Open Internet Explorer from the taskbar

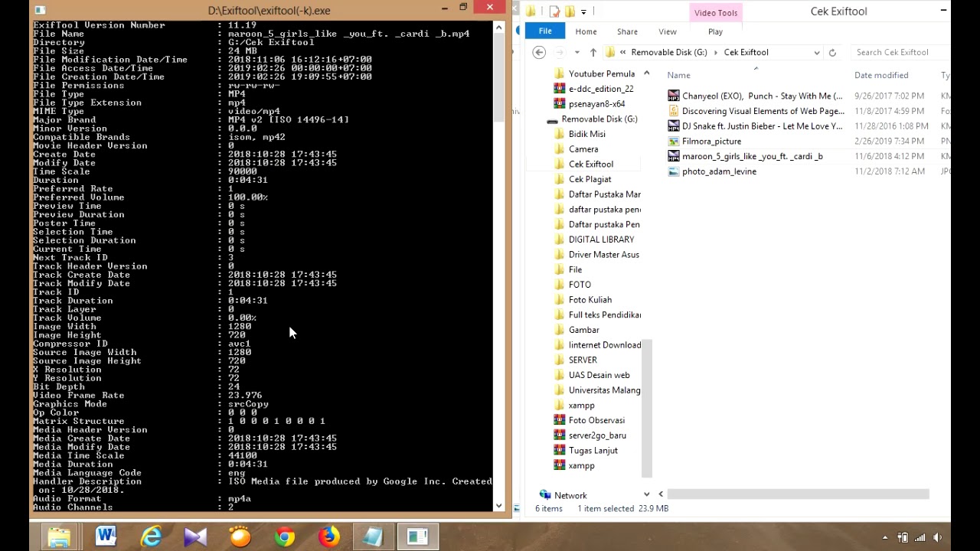pos(151,537)
